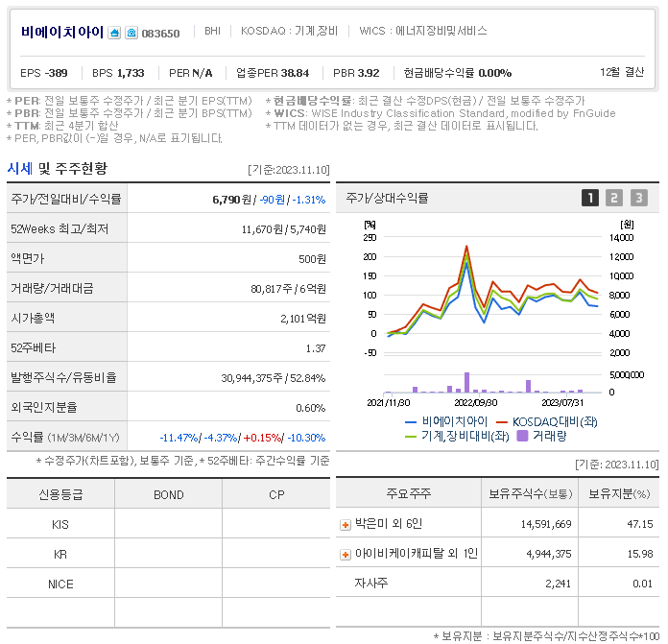The image size is (668, 644).
Task: Click the 주요주주 column header
Action: pos(409,493)
